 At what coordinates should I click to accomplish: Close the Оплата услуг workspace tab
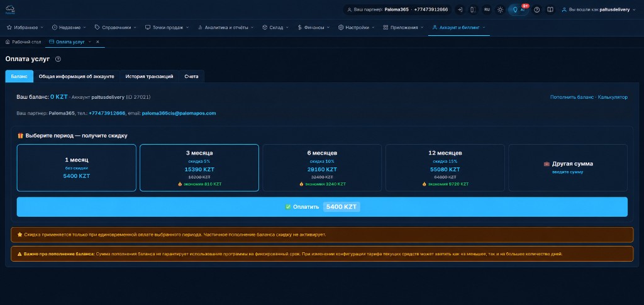(97, 42)
